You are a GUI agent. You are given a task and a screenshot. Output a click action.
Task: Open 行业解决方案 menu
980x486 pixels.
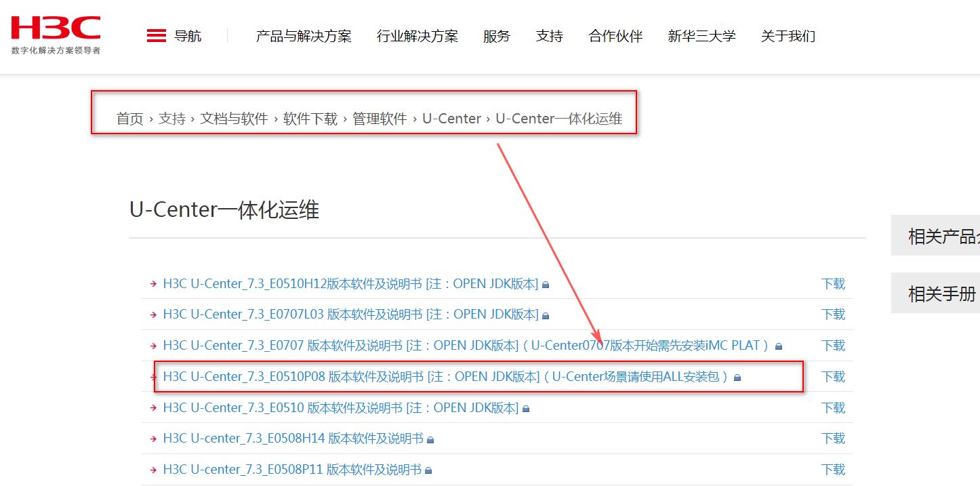[417, 36]
